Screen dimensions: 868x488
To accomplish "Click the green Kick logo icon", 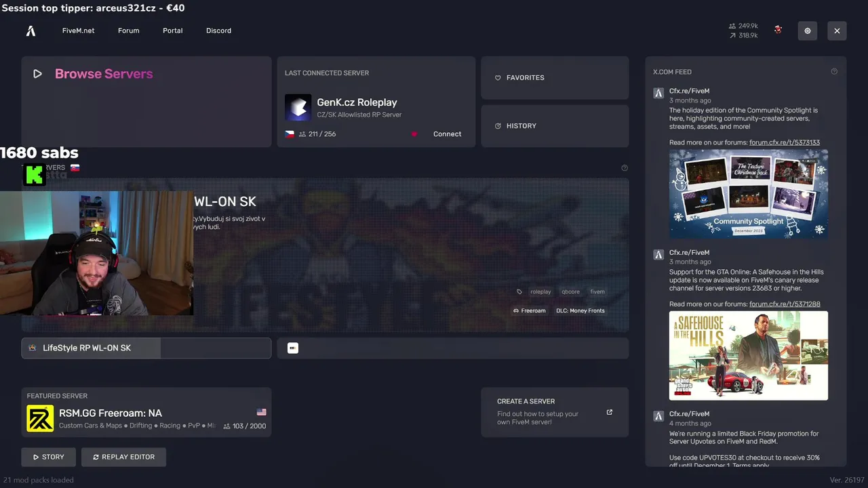I will [x=34, y=176].
